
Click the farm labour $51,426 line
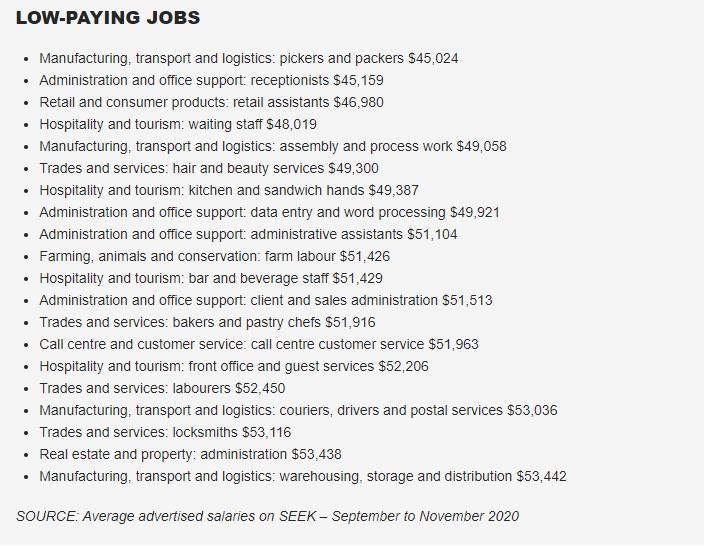coord(214,256)
